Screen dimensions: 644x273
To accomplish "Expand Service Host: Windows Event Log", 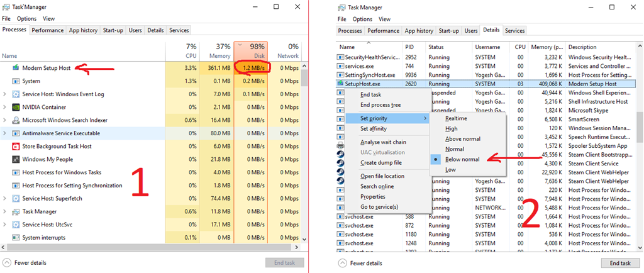I will [5, 94].
